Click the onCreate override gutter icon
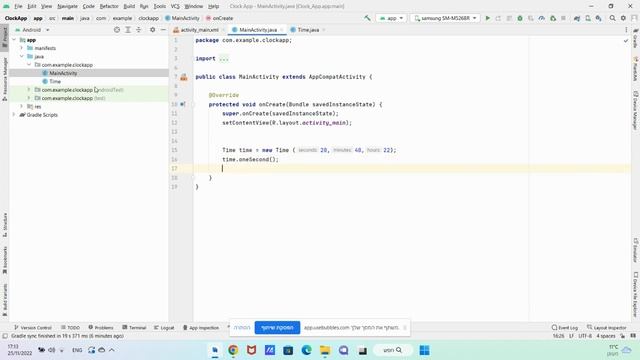The width and height of the screenshot is (640, 360). 183,104
